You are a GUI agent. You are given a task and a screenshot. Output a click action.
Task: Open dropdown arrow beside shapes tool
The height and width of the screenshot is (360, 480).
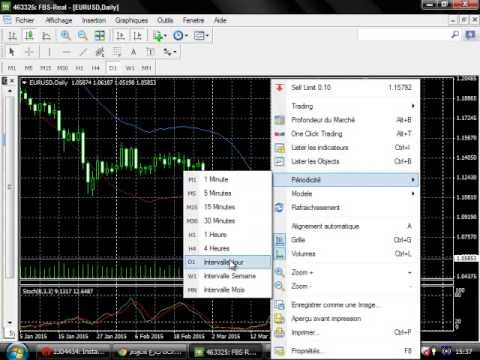(x=175, y=52)
